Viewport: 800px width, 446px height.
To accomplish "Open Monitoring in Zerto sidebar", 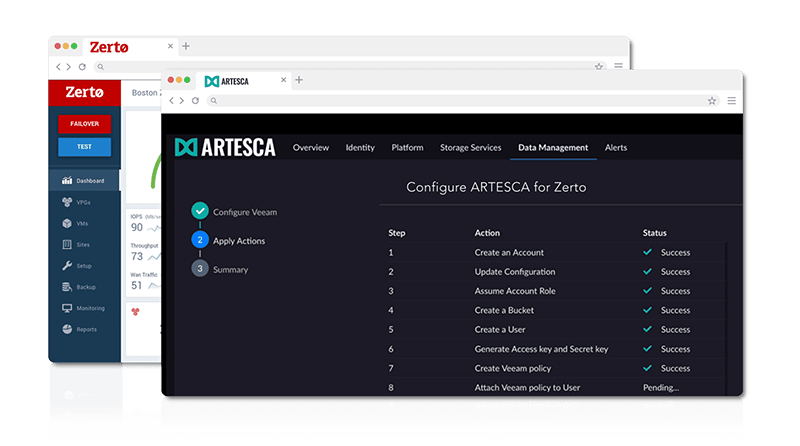I will 83,308.
